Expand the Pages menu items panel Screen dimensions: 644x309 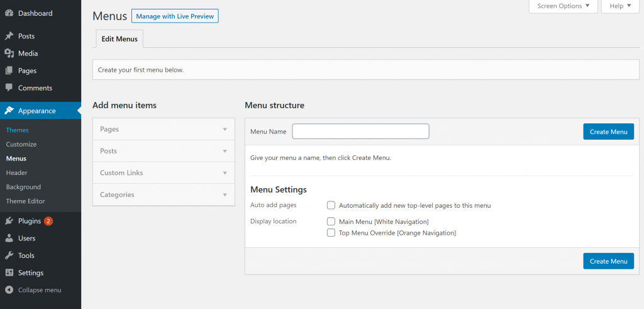coord(164,129)
